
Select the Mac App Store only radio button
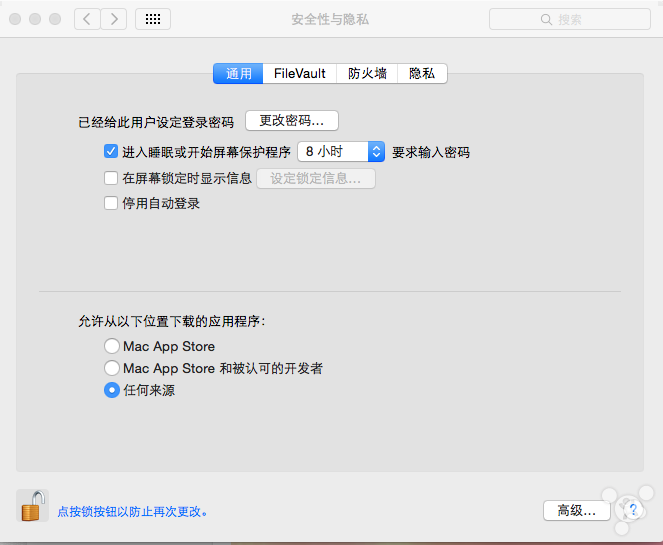(112, 346)
